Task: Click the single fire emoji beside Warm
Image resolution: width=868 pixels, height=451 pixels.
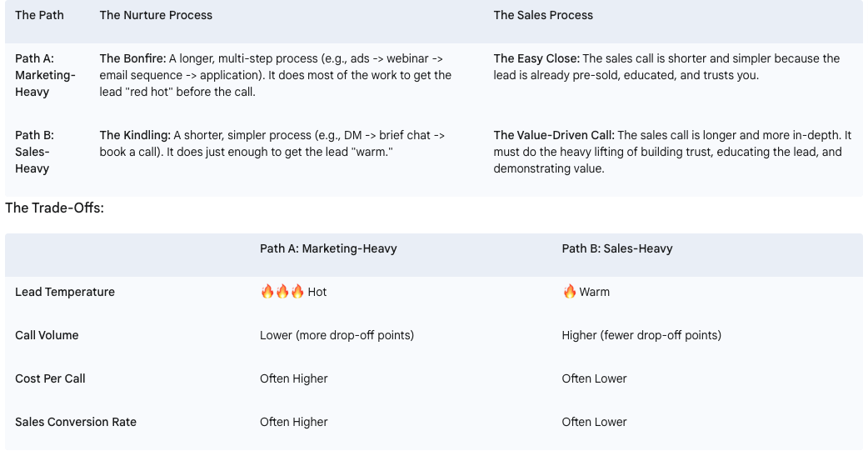Action: coord(570,292)
